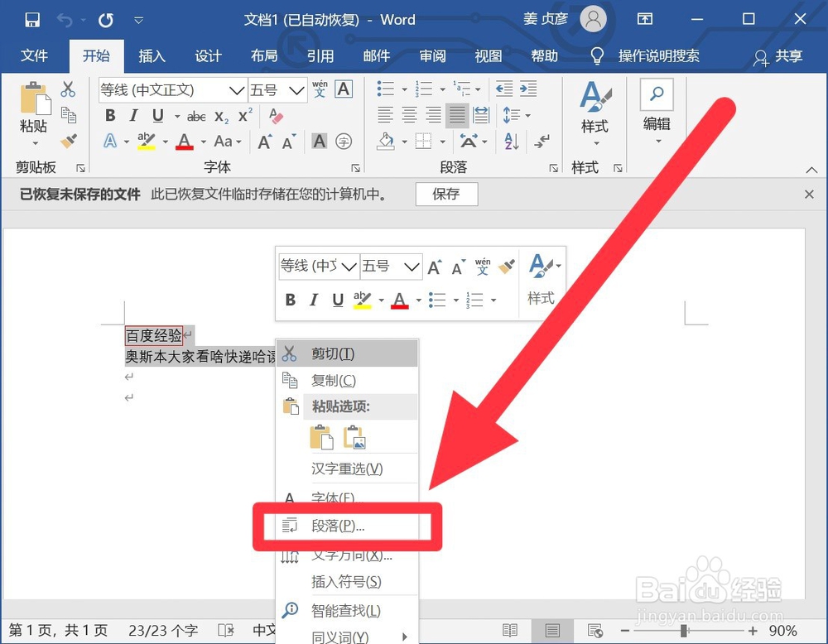This screenshot has width=828, height=644.
Task: Open the font size dropdown
Action: coord(295,89)
